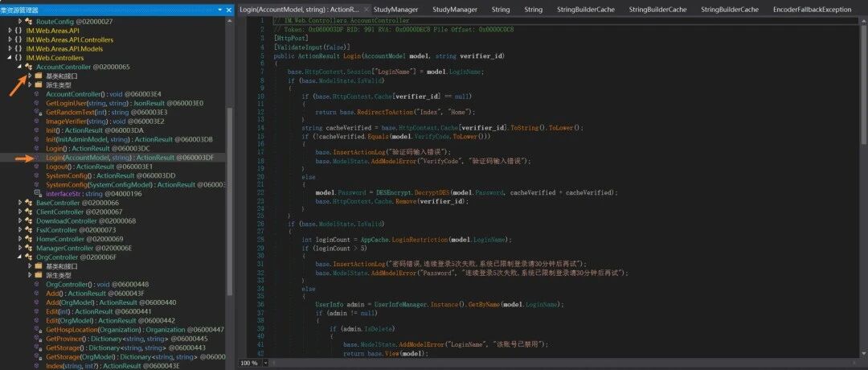Click the HomeController class icon
Image resolution: width=868 pixels, height=370 pixels.
pyautogui.click(x=29, y=239)
